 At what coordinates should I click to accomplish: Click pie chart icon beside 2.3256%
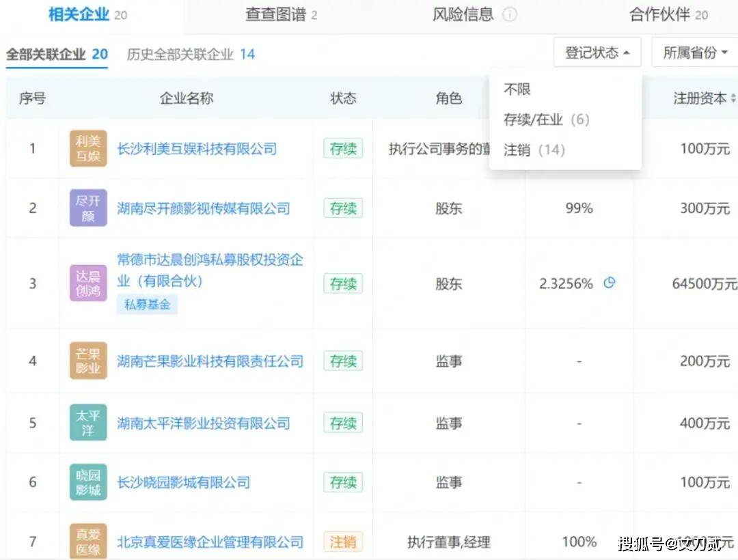(x=609, y=283)
